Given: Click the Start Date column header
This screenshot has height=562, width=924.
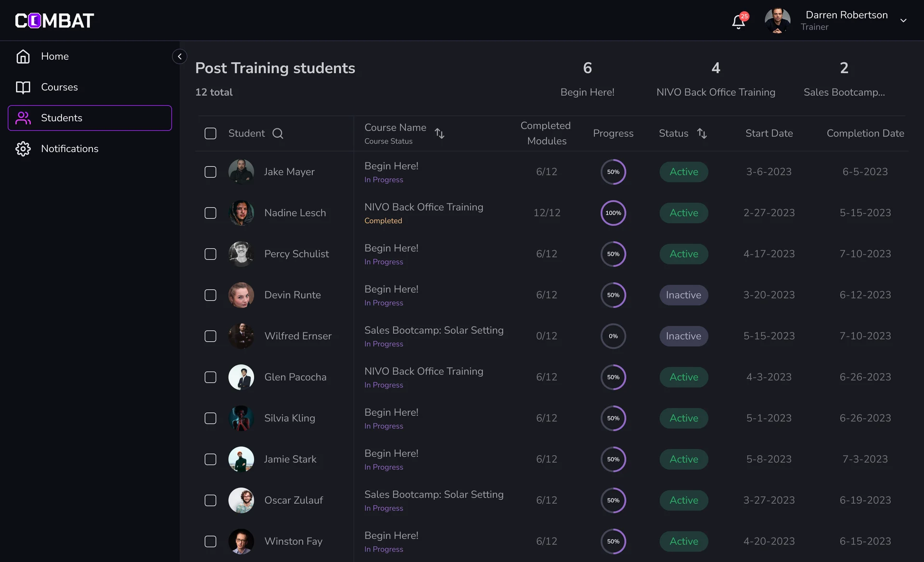Looking at the screenshot, I should coord(769,133).
